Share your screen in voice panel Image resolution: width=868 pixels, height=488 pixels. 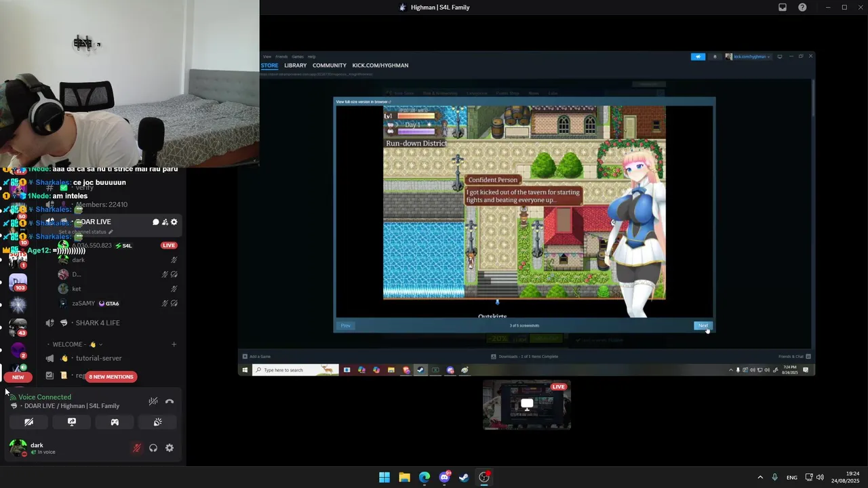tap(72, 422)
